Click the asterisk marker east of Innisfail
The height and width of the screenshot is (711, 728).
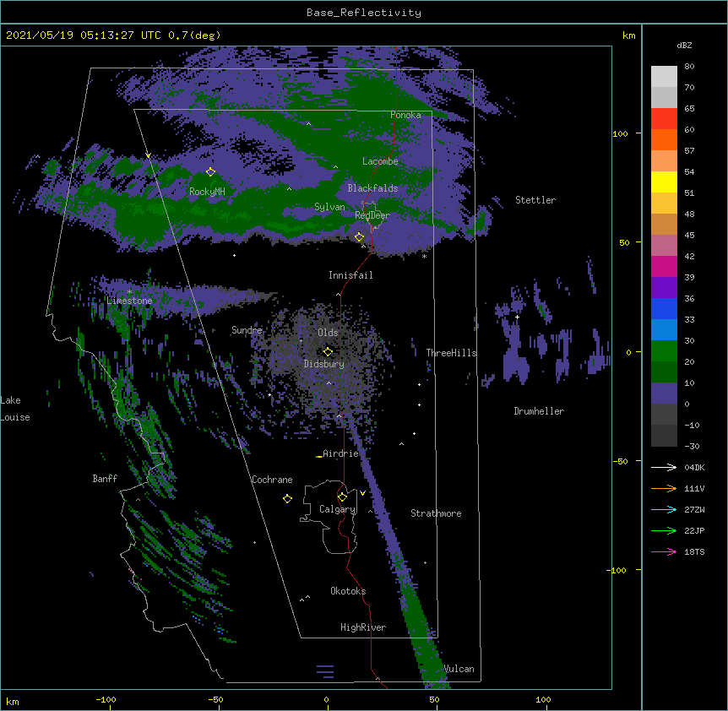point(424,256)
